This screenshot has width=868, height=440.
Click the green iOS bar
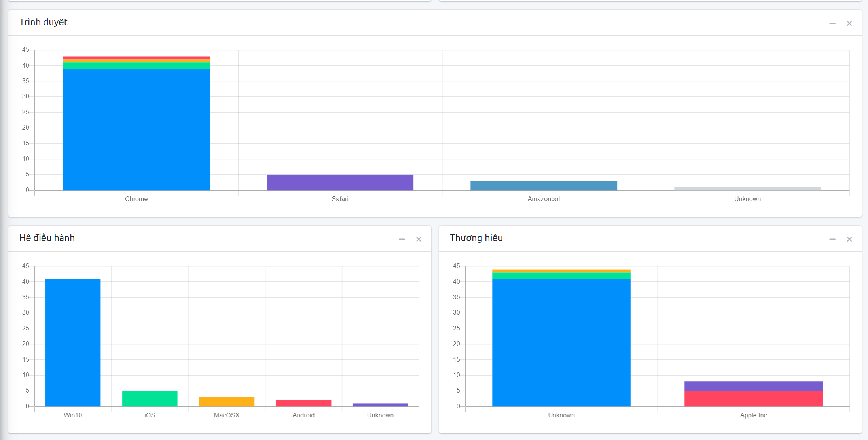[x=150, y=398]
